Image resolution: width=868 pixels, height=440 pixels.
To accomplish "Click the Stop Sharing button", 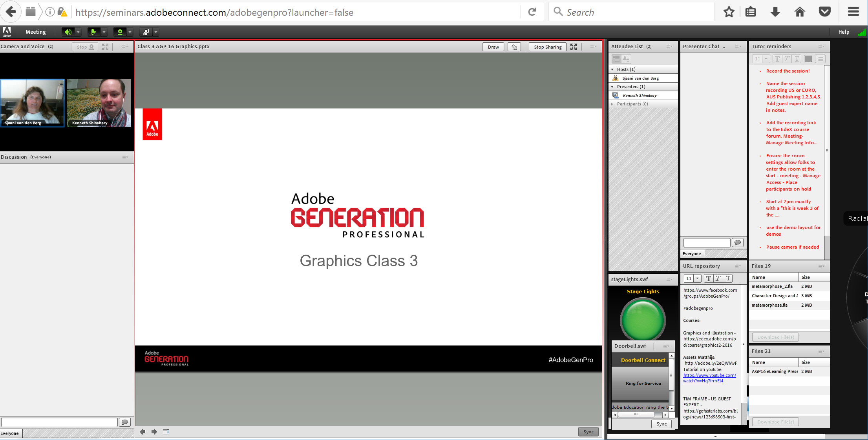I will pos(546,47).
